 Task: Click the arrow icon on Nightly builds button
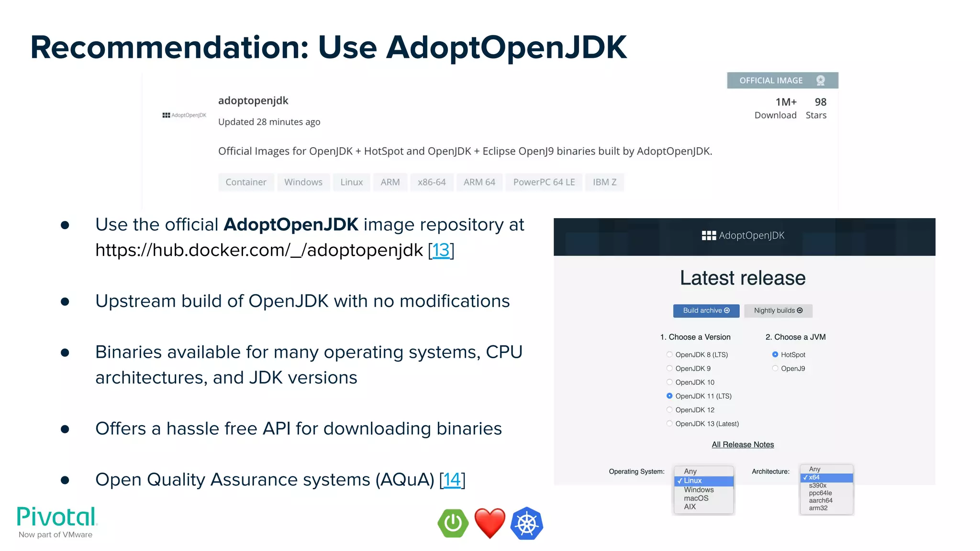coord(800,310)
